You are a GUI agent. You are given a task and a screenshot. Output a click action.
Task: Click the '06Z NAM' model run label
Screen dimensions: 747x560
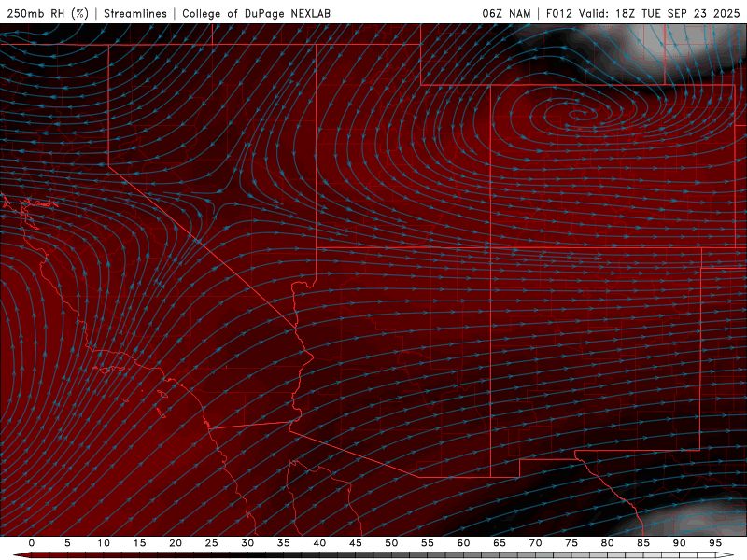click(506, 13)
